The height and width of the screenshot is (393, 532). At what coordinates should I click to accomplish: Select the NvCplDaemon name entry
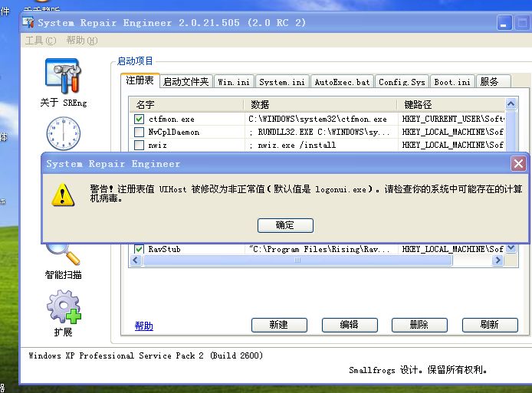(174, 132)
